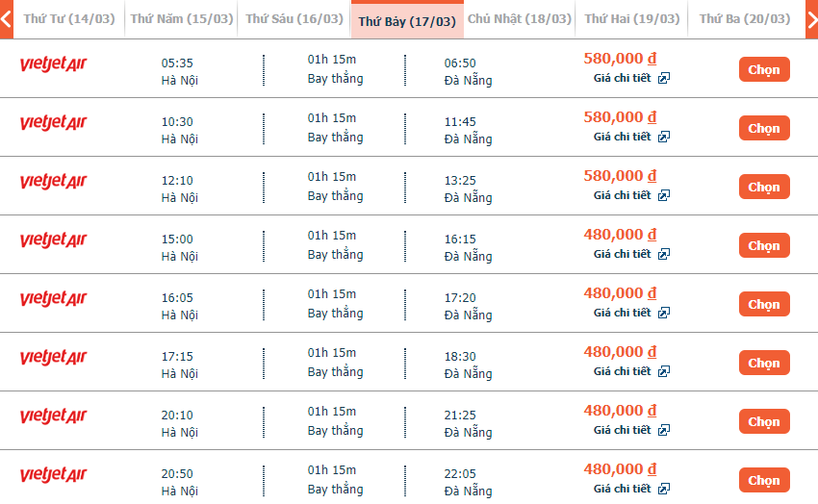Open price detail icon for 15:00 flight

pos(664,255)
